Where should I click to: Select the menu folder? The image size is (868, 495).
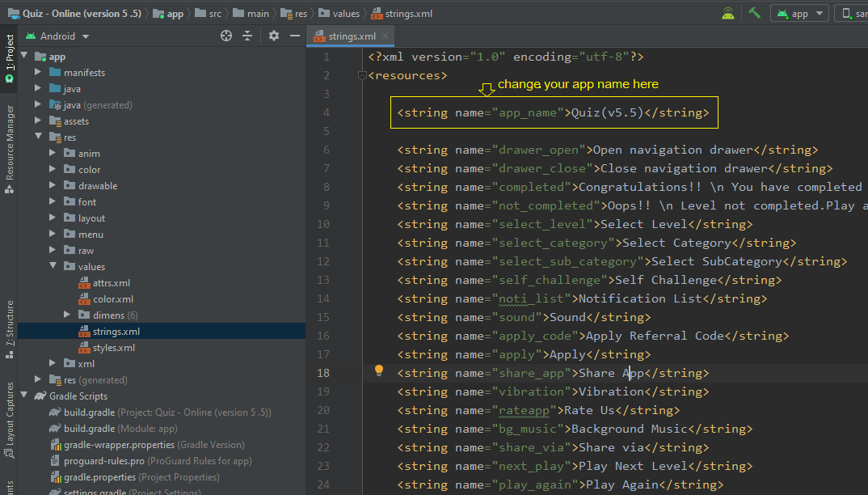(x=83, y=235)
